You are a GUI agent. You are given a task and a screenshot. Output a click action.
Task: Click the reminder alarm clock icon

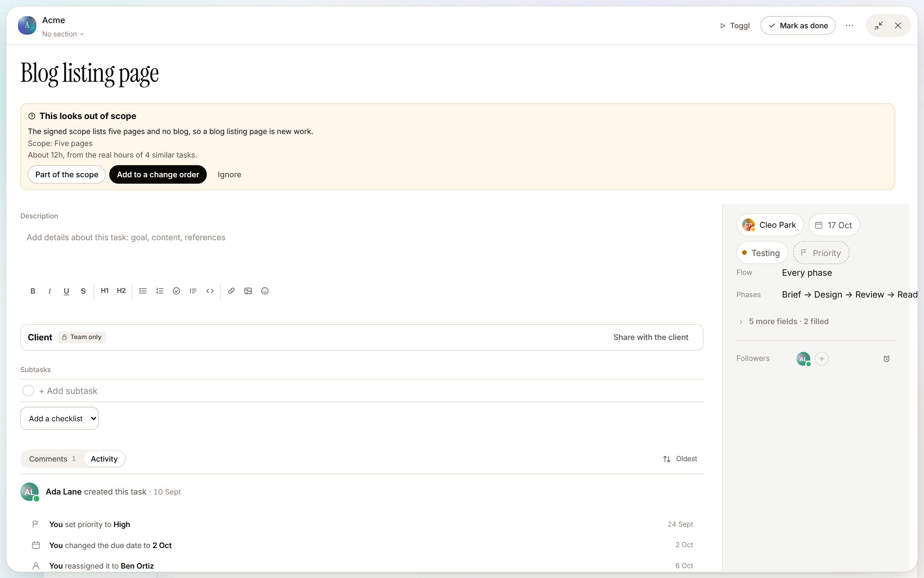[886, 359]
